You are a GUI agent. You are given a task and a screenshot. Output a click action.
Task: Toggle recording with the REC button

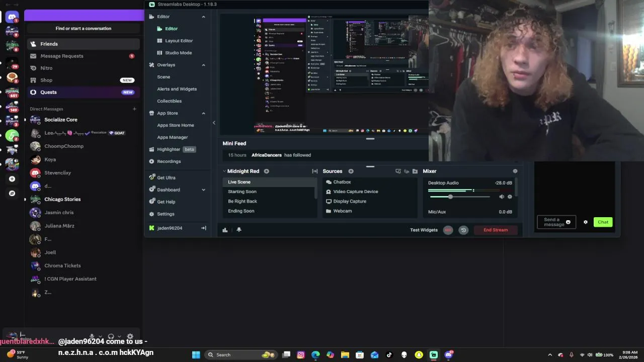tap(448, 230)
